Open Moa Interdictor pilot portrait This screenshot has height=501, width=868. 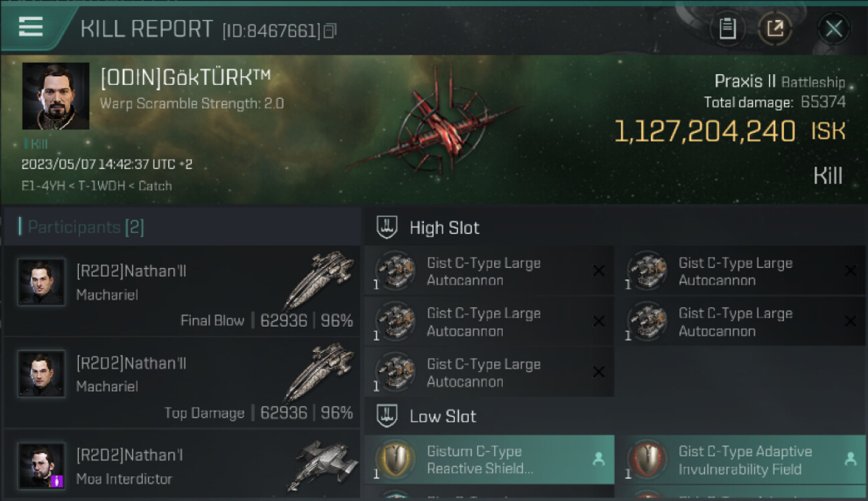pyautogui.click(x=41, y=466)
